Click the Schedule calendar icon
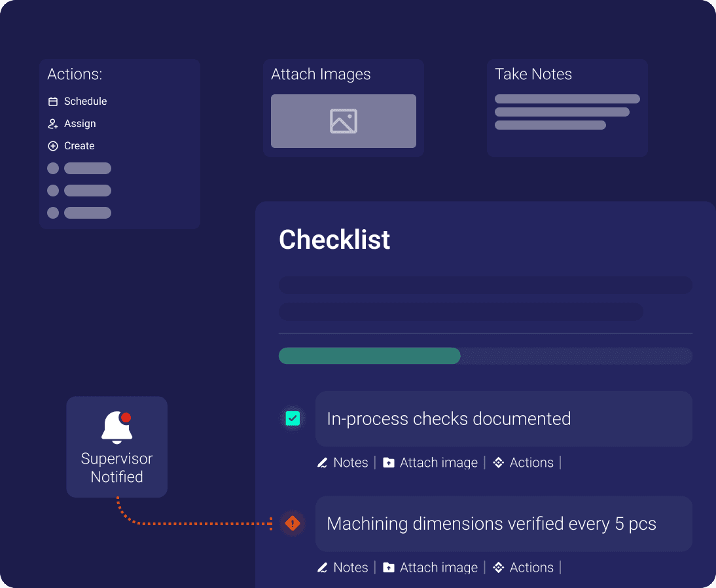 [x=53, y=101]
